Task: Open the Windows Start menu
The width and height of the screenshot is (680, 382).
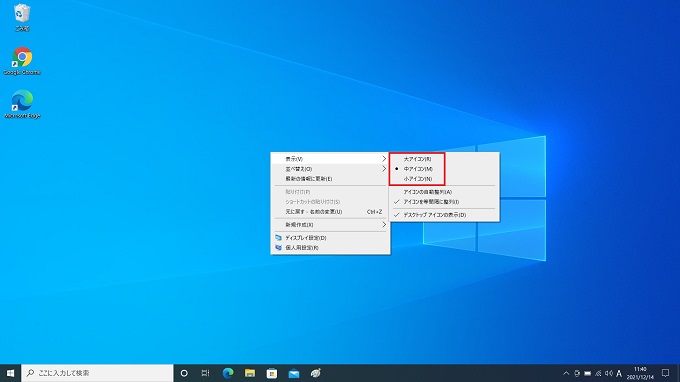Action: (x=10, y=373)
